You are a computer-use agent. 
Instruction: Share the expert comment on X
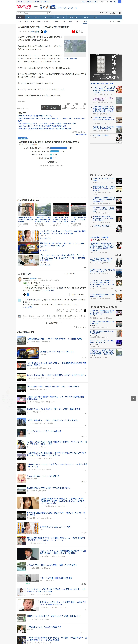25,295
